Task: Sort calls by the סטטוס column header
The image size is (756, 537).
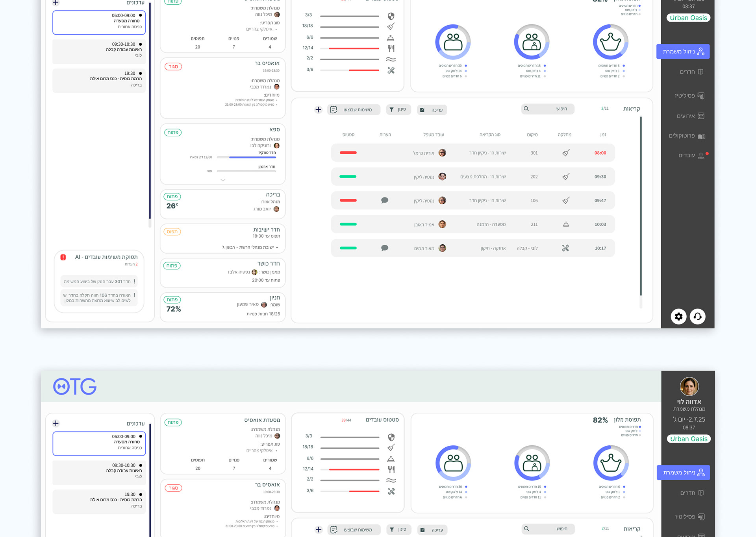Action: pyautogui.click(x=348, y=135)
